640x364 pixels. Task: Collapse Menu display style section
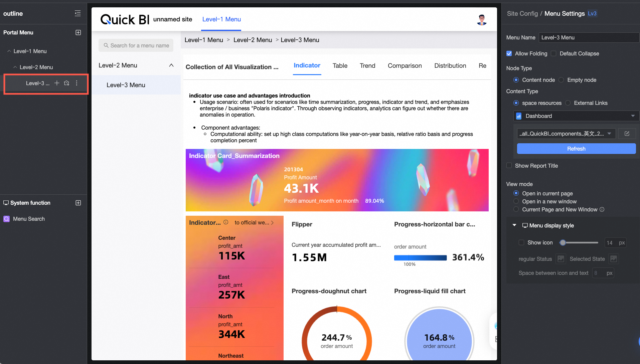pos(514,225)
